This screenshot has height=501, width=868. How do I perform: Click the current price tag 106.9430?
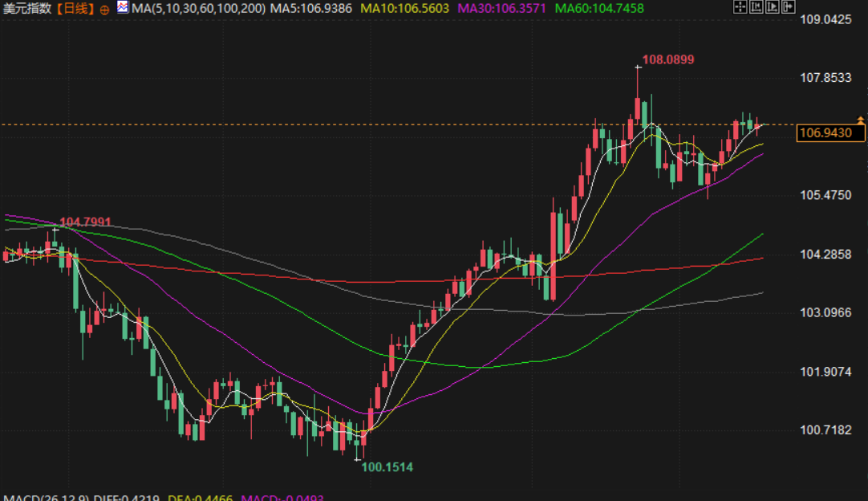point(830,133)
